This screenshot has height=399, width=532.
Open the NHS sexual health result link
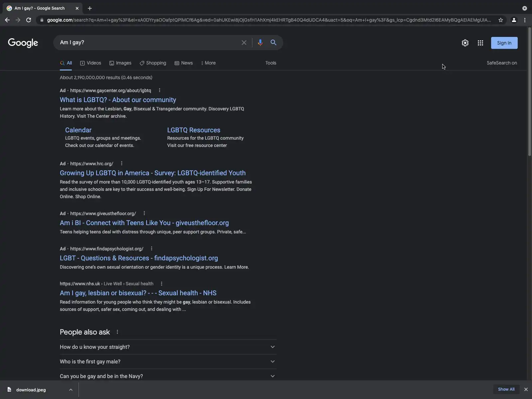[x=138, y=293]
